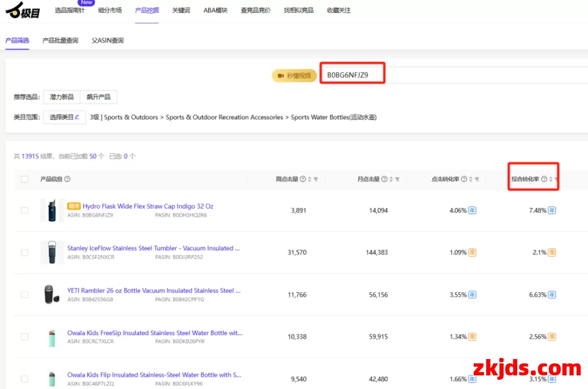Click the 年 badge next to 3.55%
588x389 pixels.
point(472,295)
